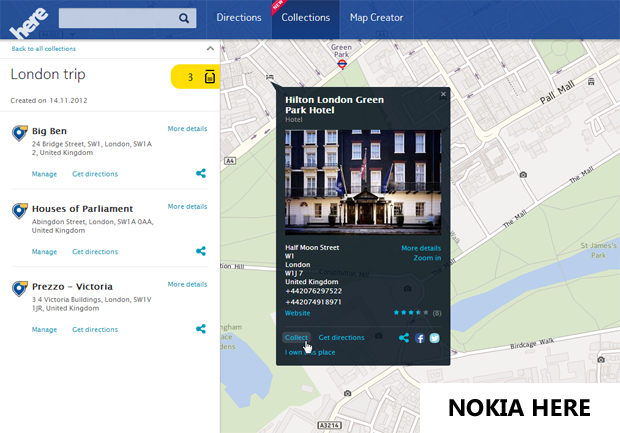620x433 pixels.
Task: Share the Prezzo – Victoria entry
Action: (x=201, y=329)
